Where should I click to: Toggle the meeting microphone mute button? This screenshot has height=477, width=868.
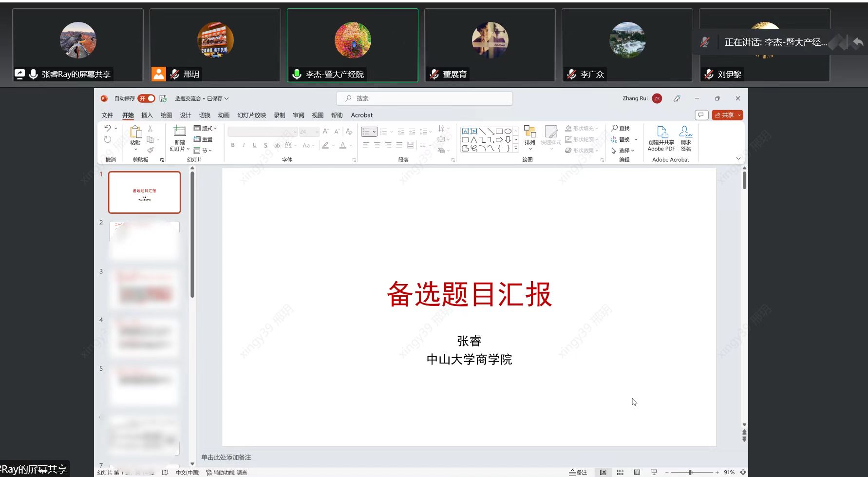coord(705,42)
